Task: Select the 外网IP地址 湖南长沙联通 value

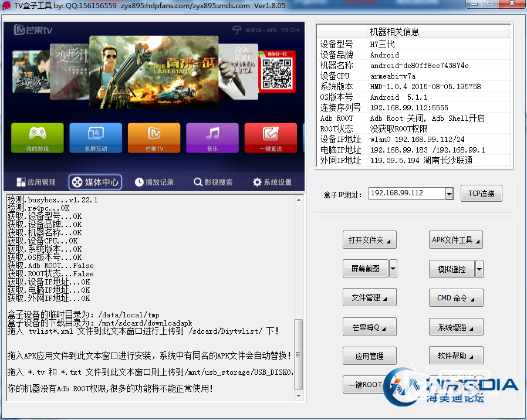Action: [421, 160]
